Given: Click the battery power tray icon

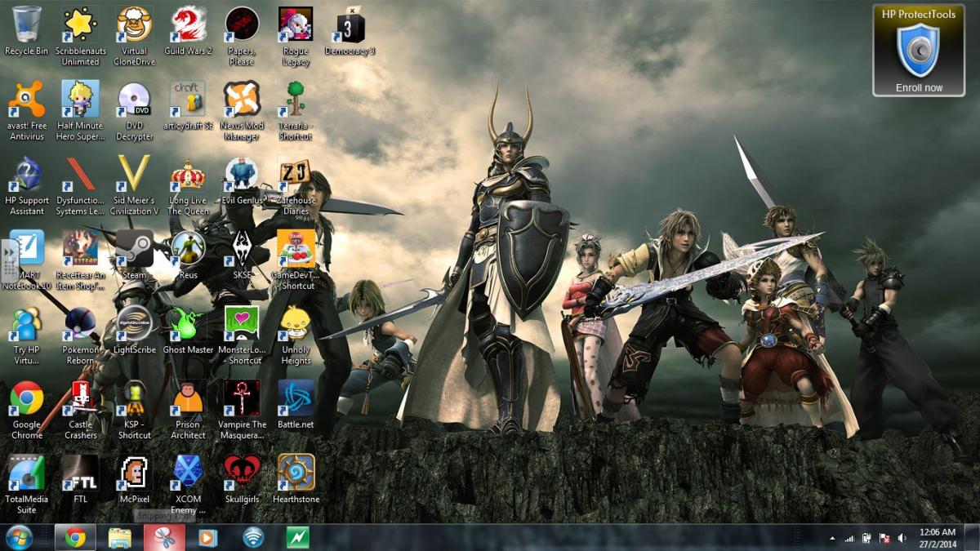Looking at the screenshot, I should [x=866, y=539].
